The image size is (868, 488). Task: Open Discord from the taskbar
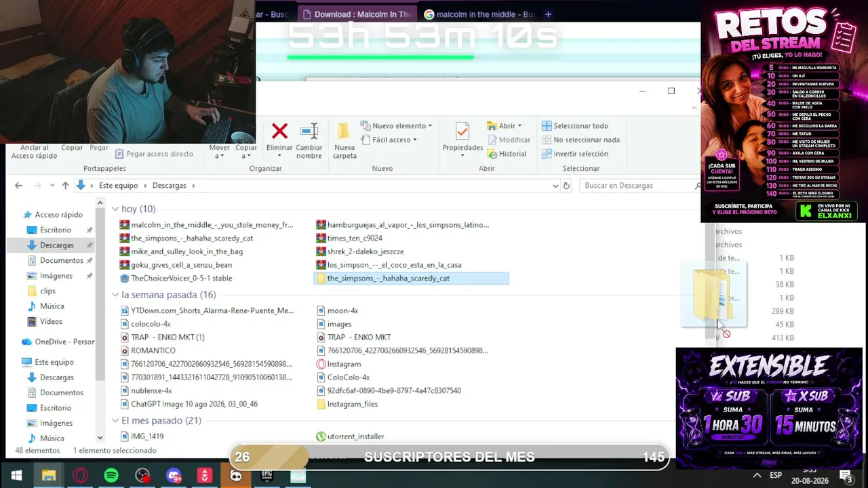[174, 476]
